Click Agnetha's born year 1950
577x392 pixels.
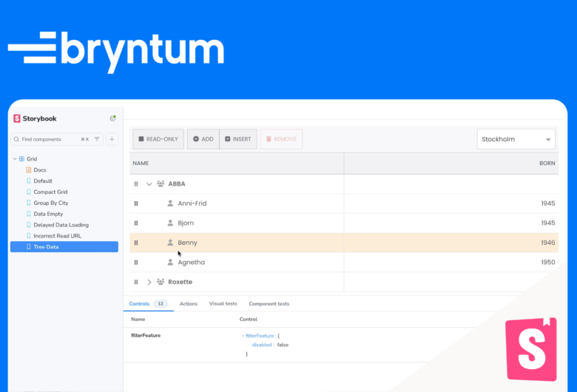[548, 263]
